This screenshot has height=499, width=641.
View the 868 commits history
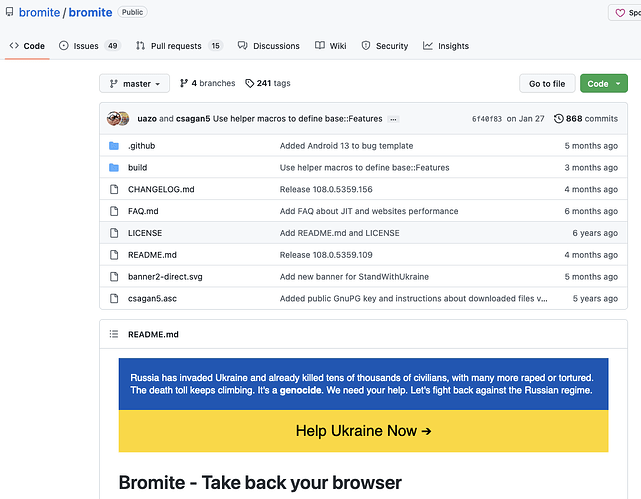click(x=586, y=119)
